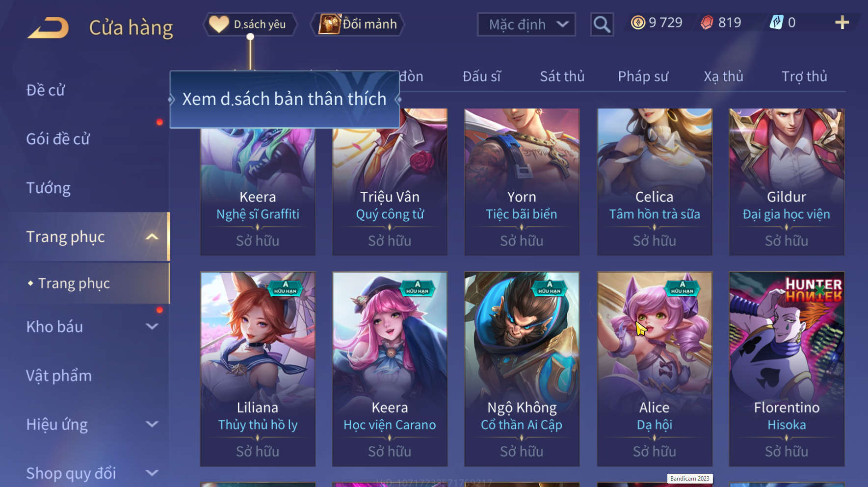
Task: Click the gold coin balance icon
Action: click(638, 23)
